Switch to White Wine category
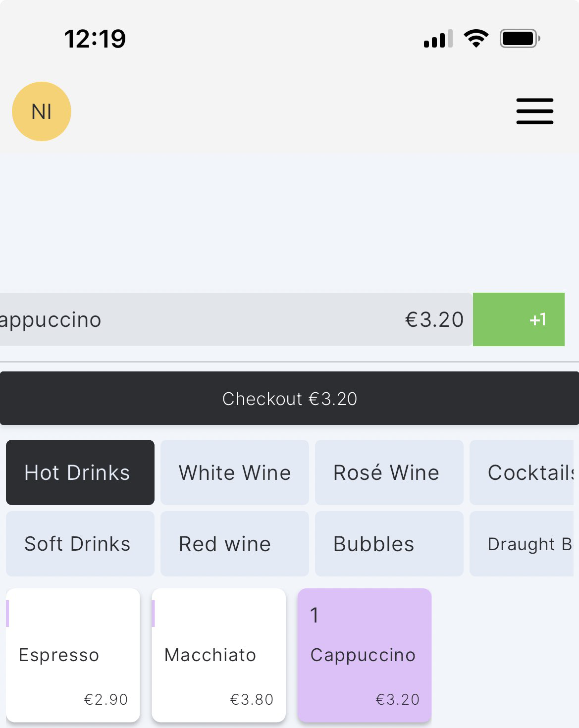Image resolution: width=579 pixels, height=728 pixels. (235, 472)
